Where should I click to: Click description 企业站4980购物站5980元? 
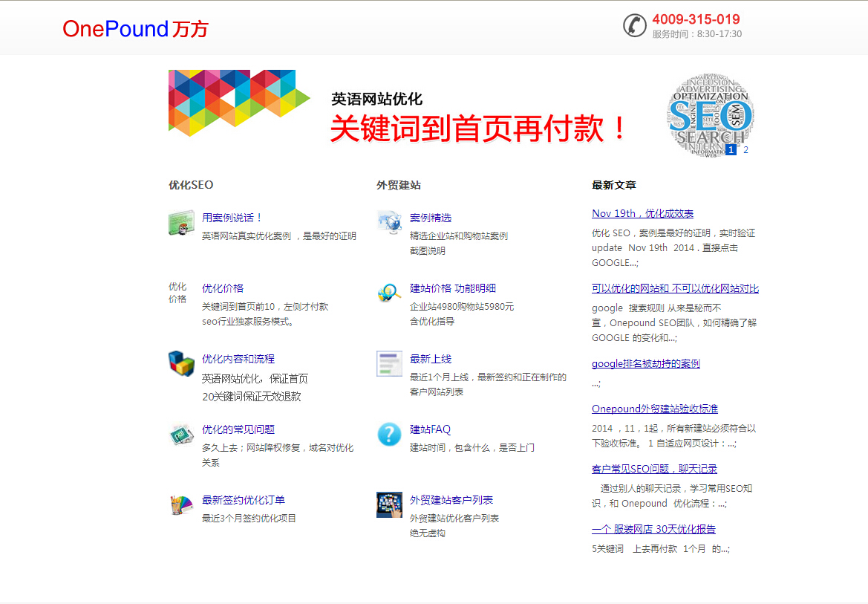click(x=462, y=306)
